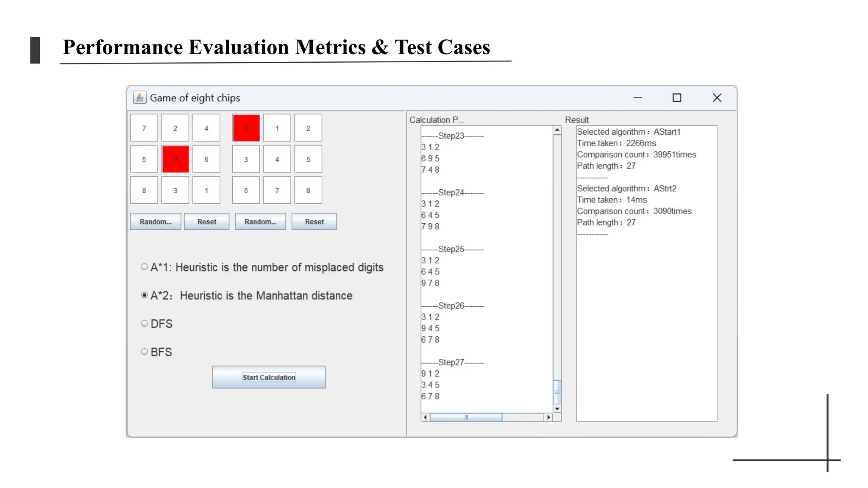Close the Game of eight chips window
This screenshot has height=488, width=868.
point(717,98)
